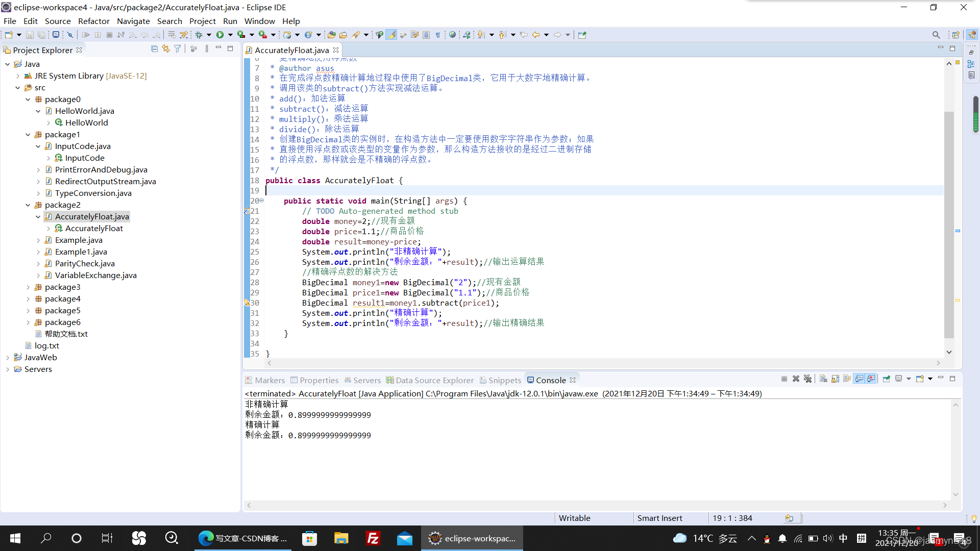Click Collapse All in Project Explorer
Viewport: 980px width, 551px height.
pyautogui.click(x=154, y=49)
